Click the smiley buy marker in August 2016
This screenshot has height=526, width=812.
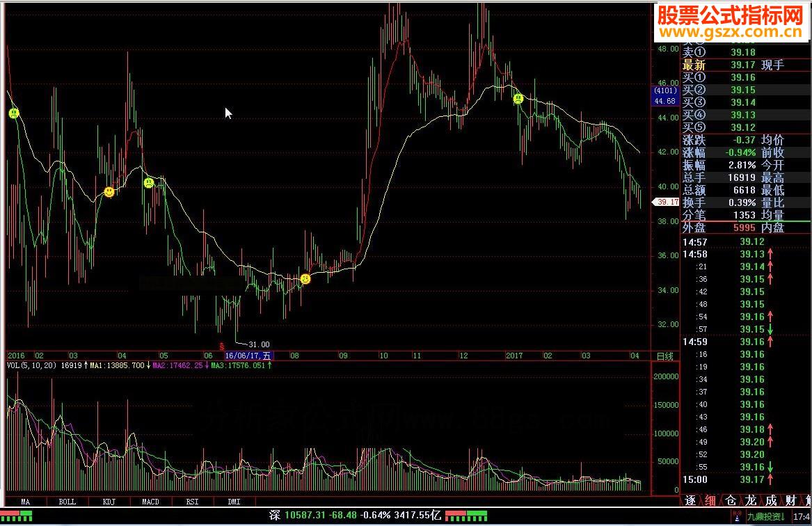point(305,279)
